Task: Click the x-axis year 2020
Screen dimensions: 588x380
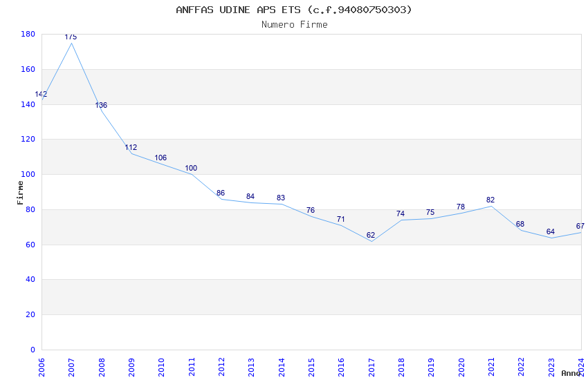Action: tap(461, 368)
